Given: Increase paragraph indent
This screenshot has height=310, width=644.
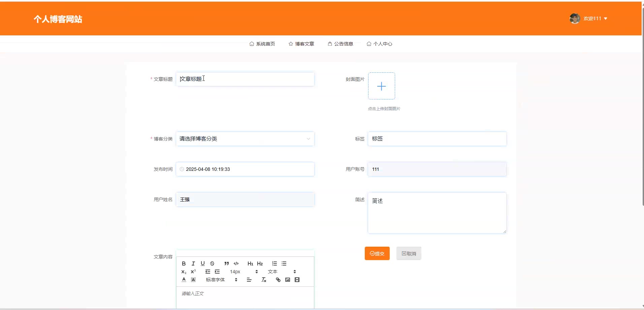Looking at the screenshot, I should pyautogui.click(x=217, y=272).
